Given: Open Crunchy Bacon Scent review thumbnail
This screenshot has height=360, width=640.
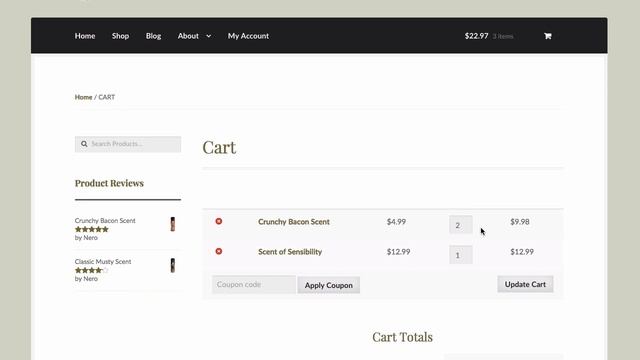Looking at the screenshot, I should coord(173,224).
